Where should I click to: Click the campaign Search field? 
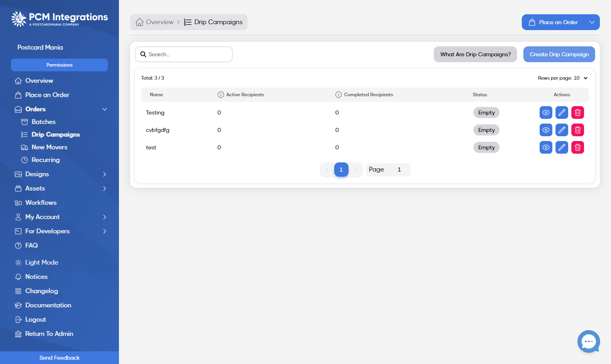(x=184, y=54)
